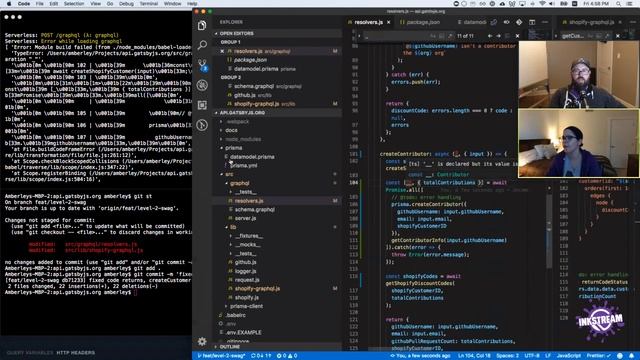Open the Source Control view icon
640x360 pixels.
tap(202, 65)
